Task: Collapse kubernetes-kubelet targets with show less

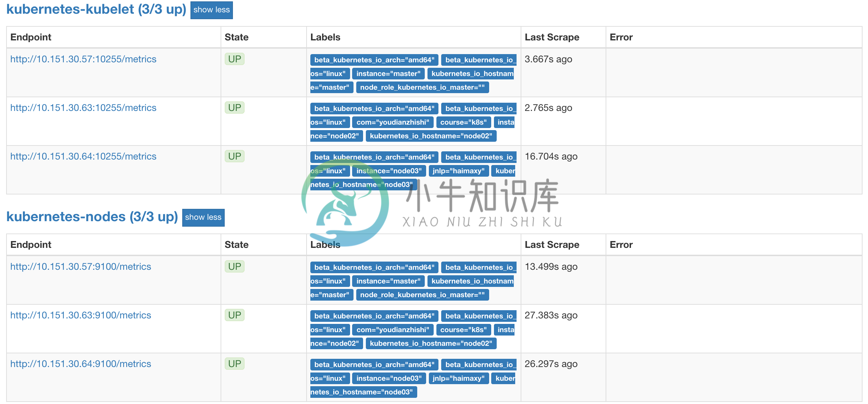Action: pyautogui.click(x=211, y=10)
